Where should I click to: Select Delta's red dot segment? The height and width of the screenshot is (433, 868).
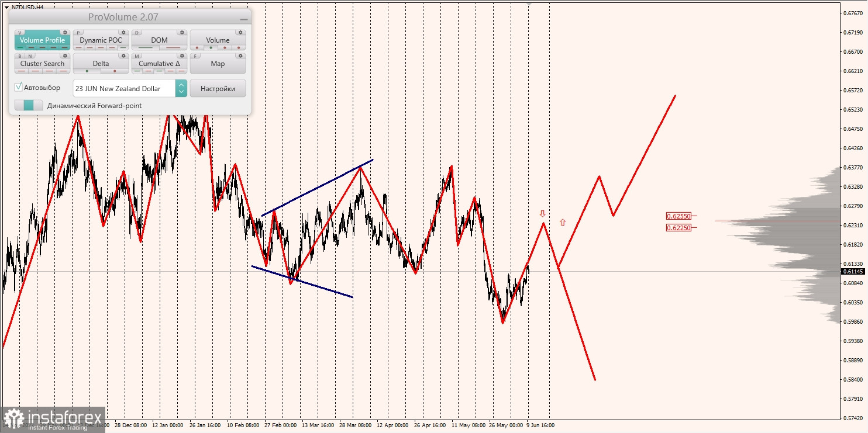[115, 71]
